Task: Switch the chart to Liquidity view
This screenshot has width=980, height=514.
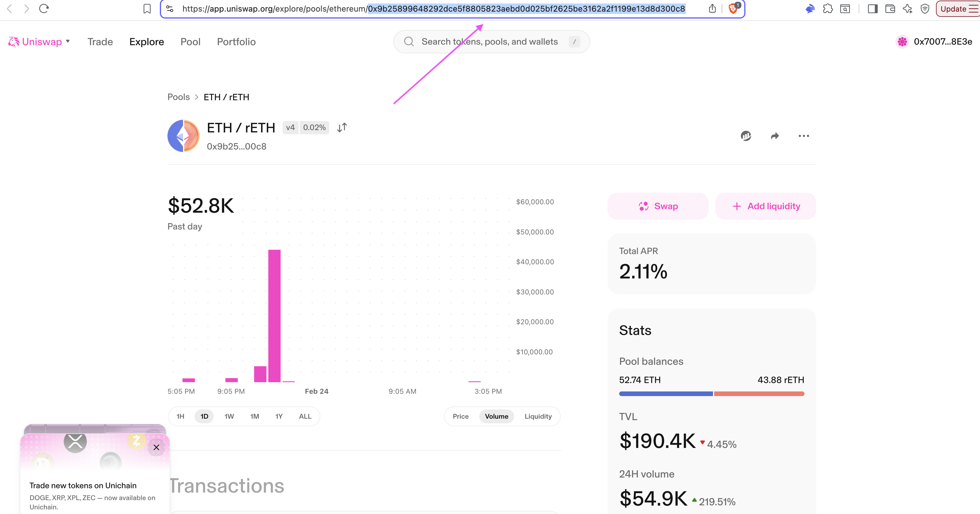Action: coord(537,416)
